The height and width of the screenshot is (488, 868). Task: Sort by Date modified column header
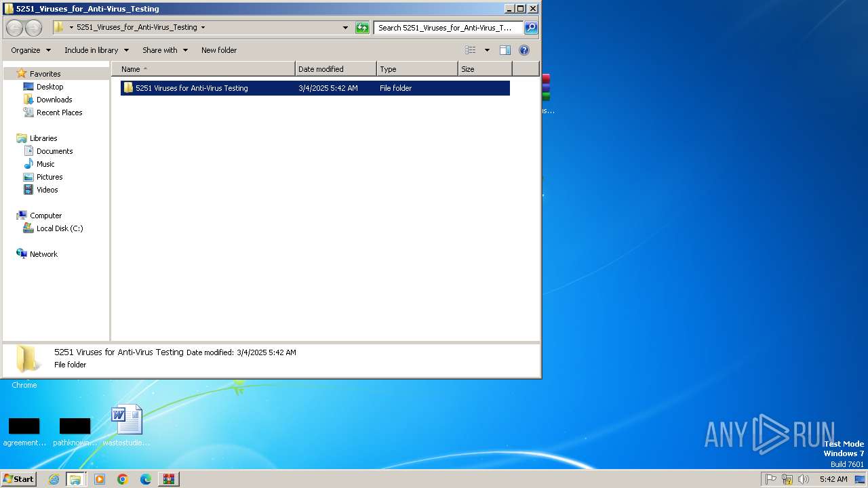[x=336, y=69]
